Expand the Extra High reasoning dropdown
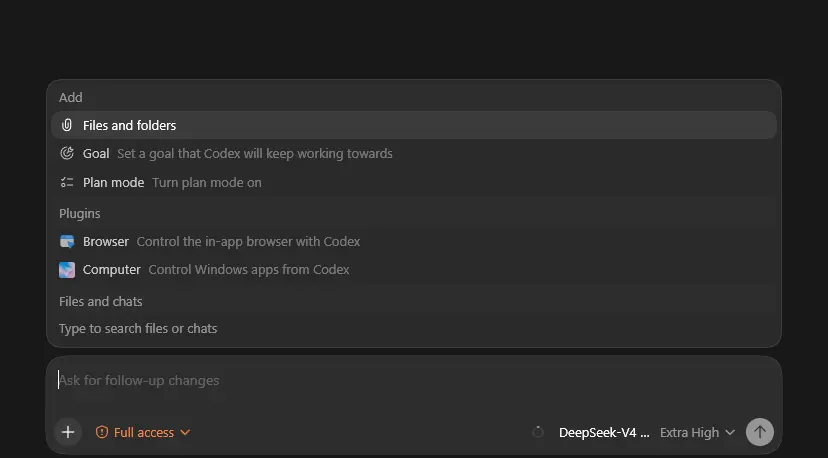The height and width of the screenshot is (458, 828). point(697,432)
